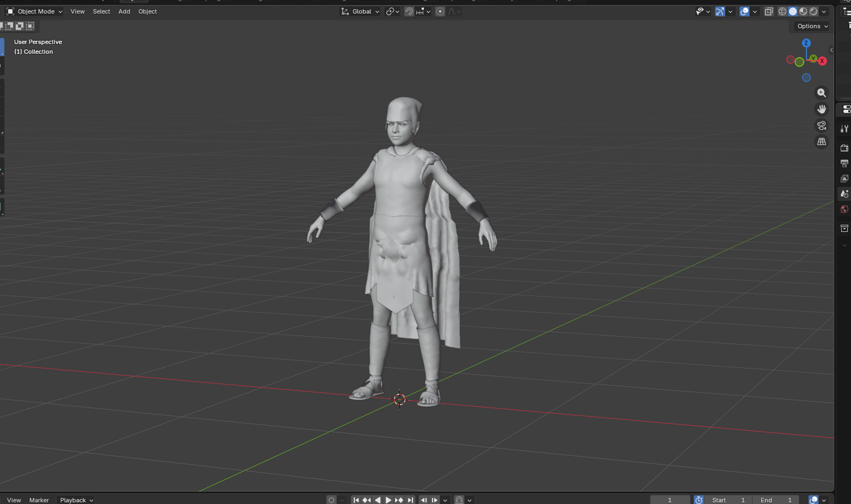Jump to the last frame
The image size is (851, 504).
tap(410, 500)
